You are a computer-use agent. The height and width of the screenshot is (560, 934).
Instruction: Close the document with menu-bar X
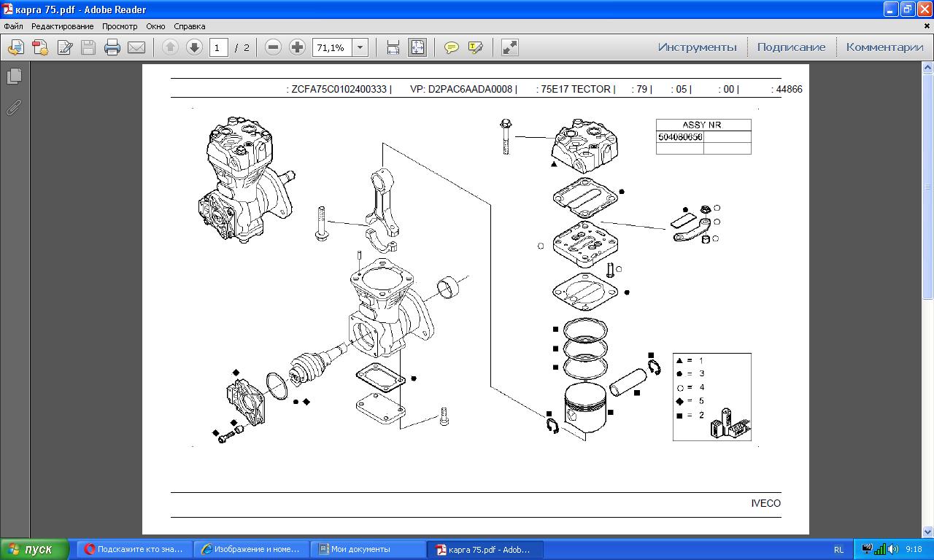[x=927, y=26]
